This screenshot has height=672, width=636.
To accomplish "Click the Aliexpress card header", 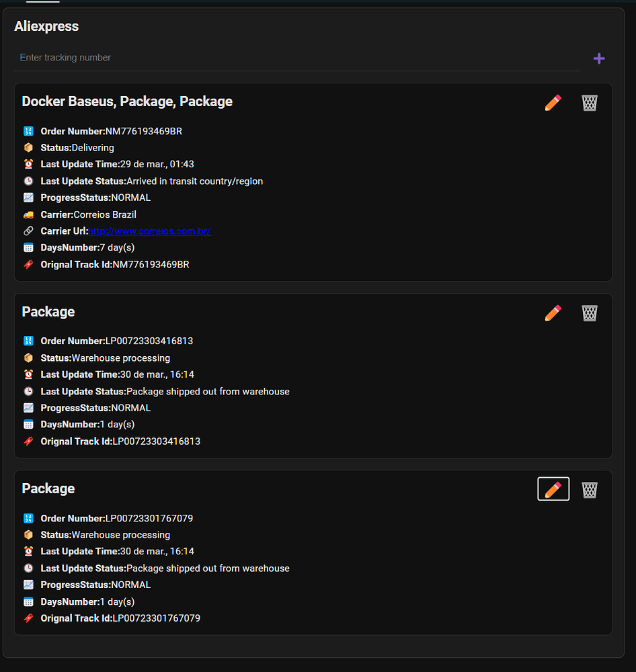I will [x=46, y=26].
